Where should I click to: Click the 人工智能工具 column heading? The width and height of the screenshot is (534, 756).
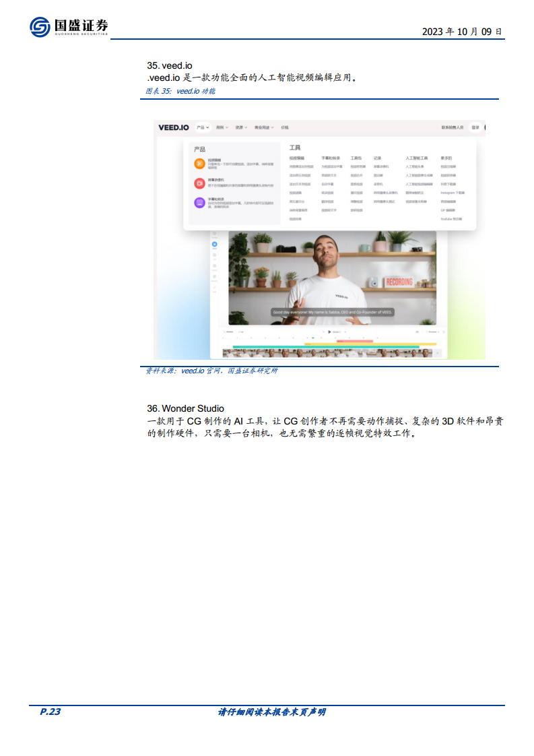(416, 158)
